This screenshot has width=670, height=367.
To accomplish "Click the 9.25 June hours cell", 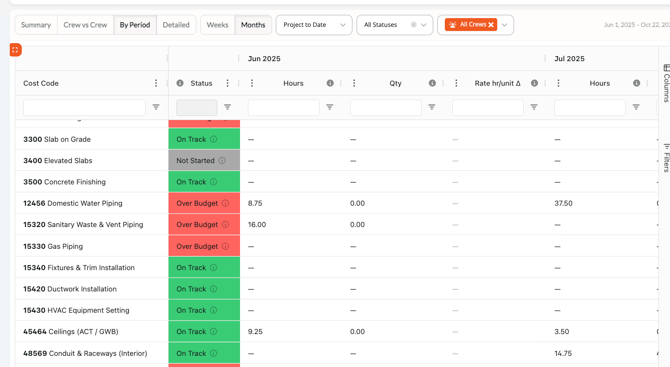I will click(255, 332).
